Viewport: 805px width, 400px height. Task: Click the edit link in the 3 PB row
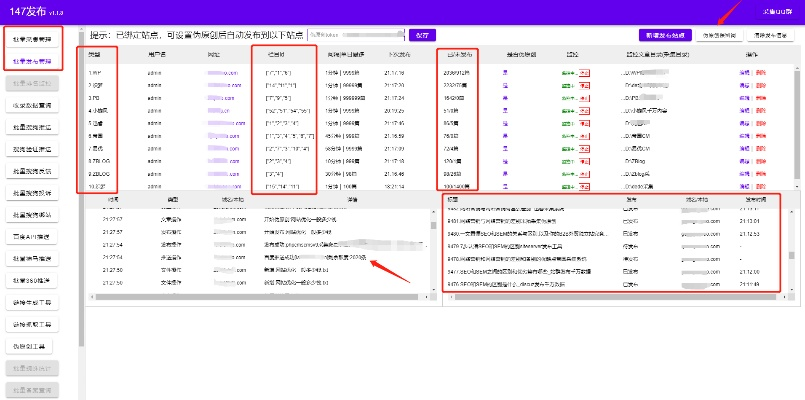click(x=744, y=98)
